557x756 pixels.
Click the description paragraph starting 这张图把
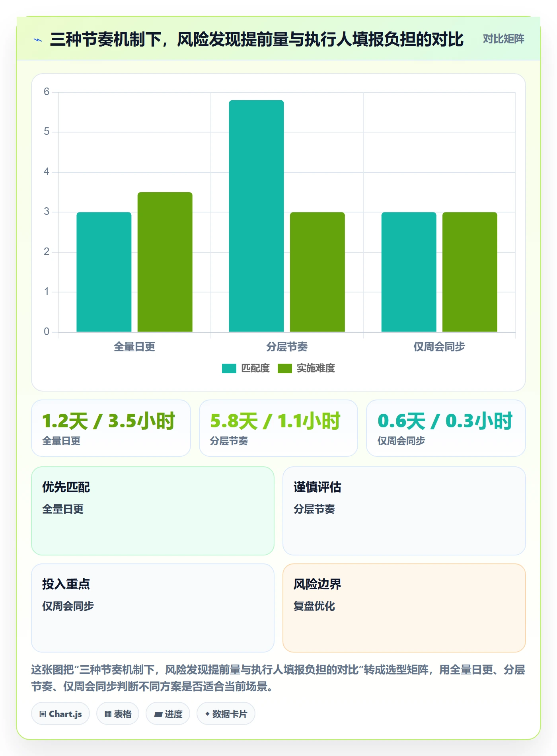click(278, 678)
